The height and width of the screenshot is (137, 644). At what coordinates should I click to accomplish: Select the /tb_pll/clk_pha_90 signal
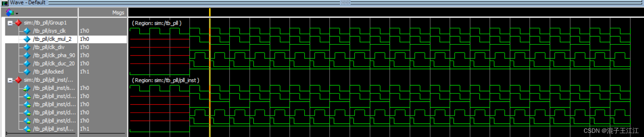[x=54, y=55]
